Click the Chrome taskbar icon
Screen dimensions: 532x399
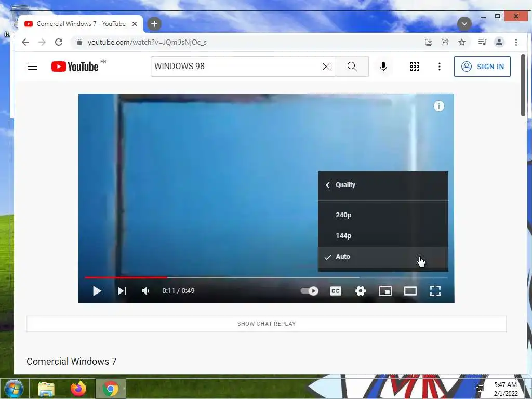click(x=111, y=389)
